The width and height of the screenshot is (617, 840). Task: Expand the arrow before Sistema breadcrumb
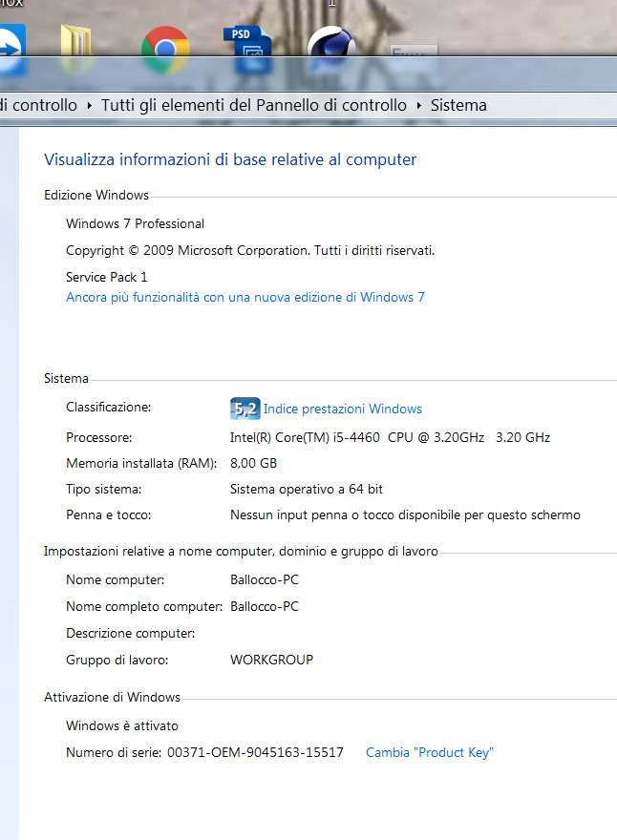pos(418,106)
